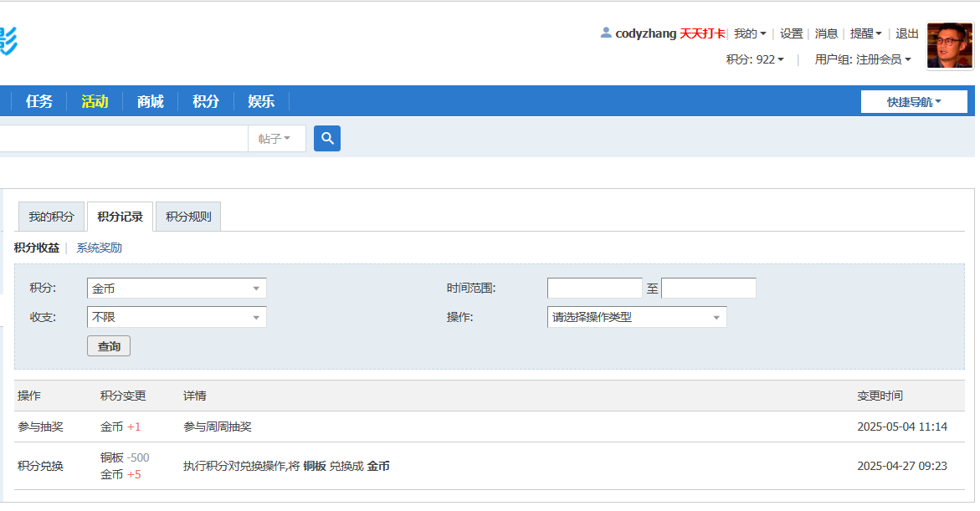The height and width of the screenshot is (511, 980).
Task: Click the start date field under 时间范围
Action: tap(594, 288)
